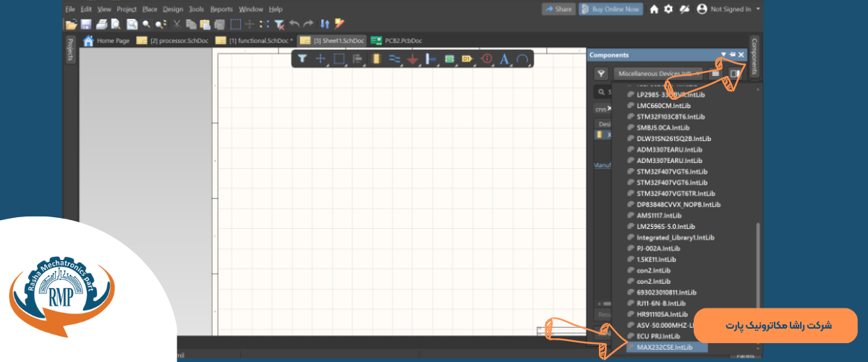Open the Design menu

(173, 9)
